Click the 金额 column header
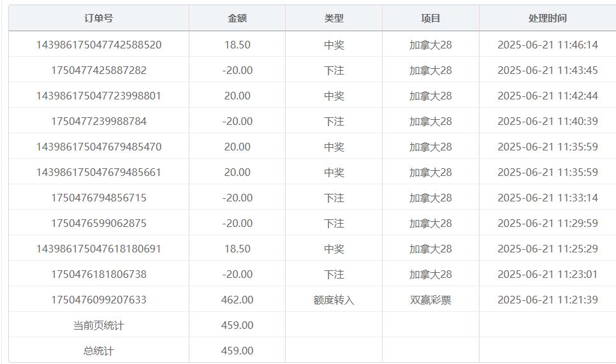This screenshot has width=616, height=364. tap(237, 18)
